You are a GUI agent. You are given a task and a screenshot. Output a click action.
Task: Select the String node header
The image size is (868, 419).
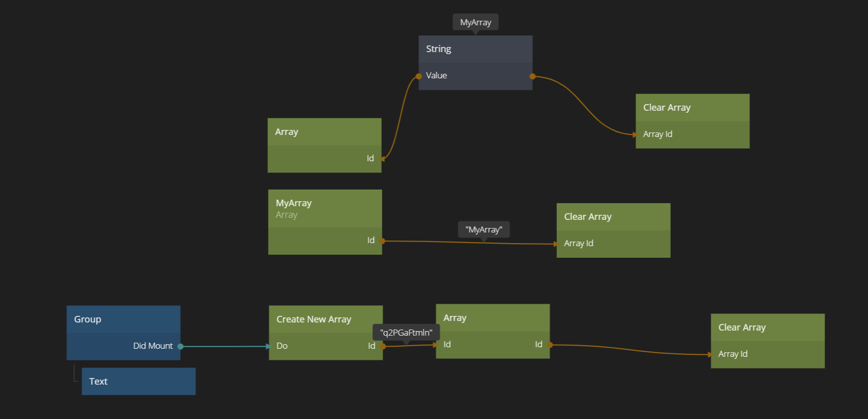(x=475, y=49)
